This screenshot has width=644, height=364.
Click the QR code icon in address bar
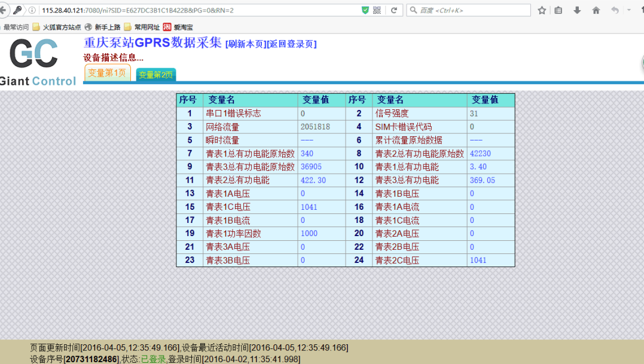pyautogui.click(x=377, y=10)
